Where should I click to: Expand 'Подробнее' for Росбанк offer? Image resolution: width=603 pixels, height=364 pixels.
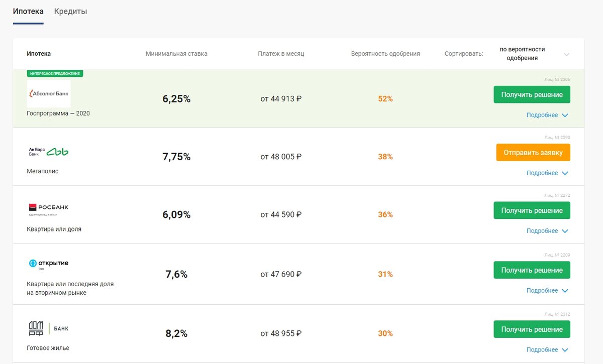pos(547,231)
